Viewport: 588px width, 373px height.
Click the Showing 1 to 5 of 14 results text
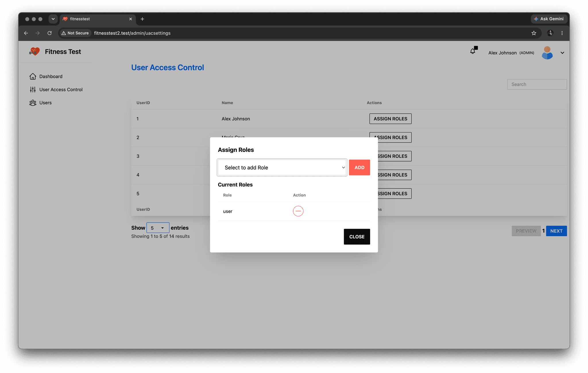tap(160, 236)
